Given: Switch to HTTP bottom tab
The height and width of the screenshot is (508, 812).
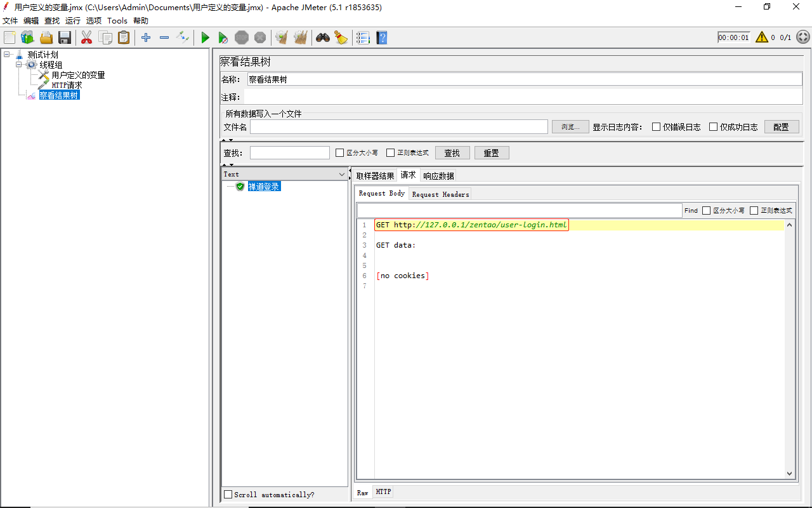Looking at the screenshot, I should tap(383, 491).
